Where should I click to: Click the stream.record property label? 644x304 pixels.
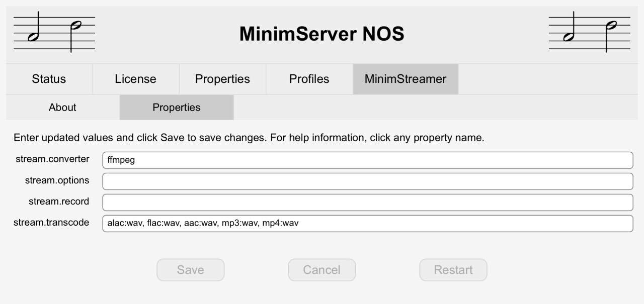coord(59,201)
